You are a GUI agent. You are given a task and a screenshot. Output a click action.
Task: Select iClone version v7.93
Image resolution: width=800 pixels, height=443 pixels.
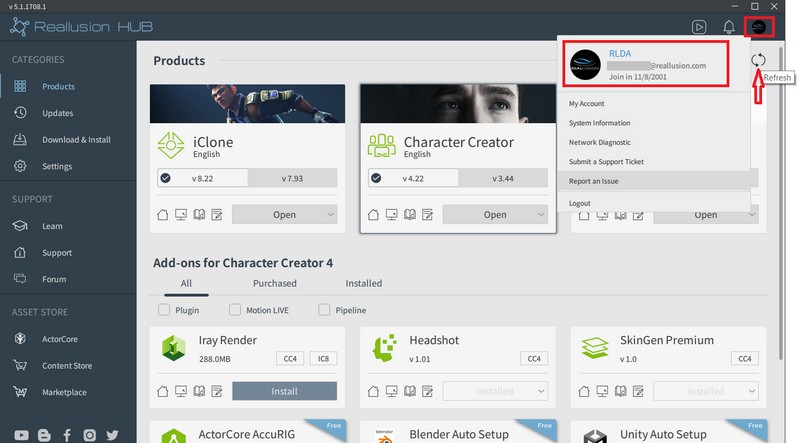(292, 178)
